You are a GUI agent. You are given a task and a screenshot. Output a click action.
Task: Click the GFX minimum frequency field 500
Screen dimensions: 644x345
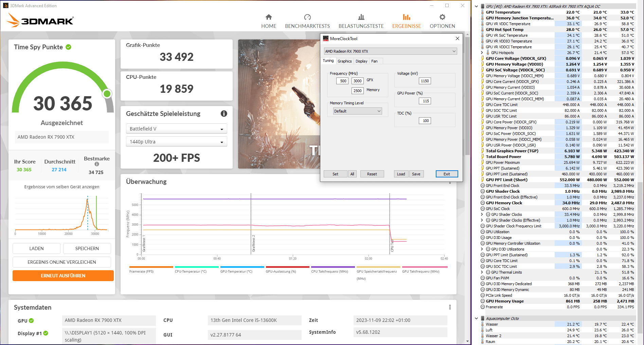pos(342,81)
